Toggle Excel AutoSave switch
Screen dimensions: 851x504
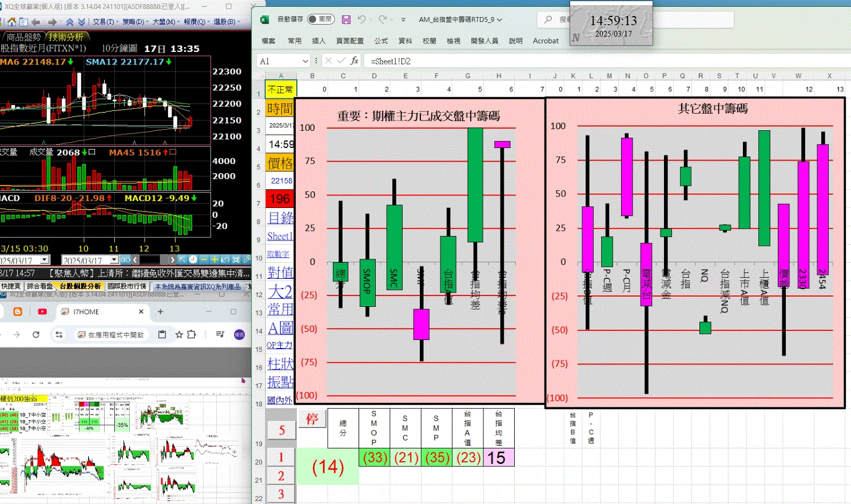click(x=320, y=19)
